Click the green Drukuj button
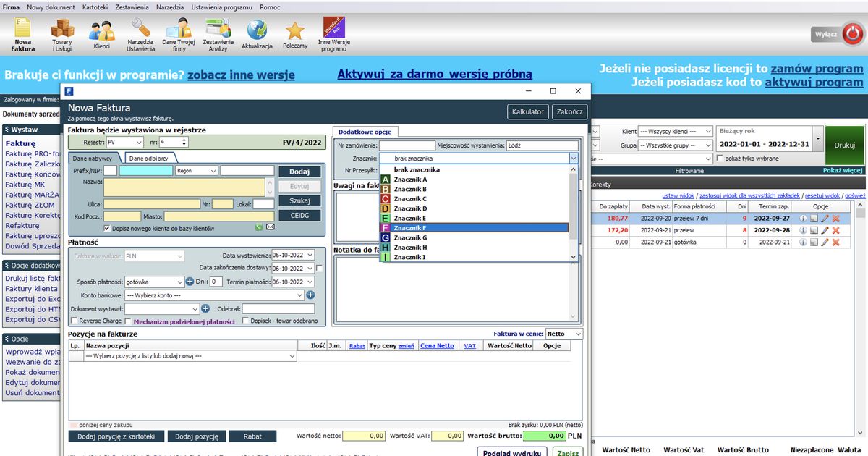 click(x=844, y=145)
